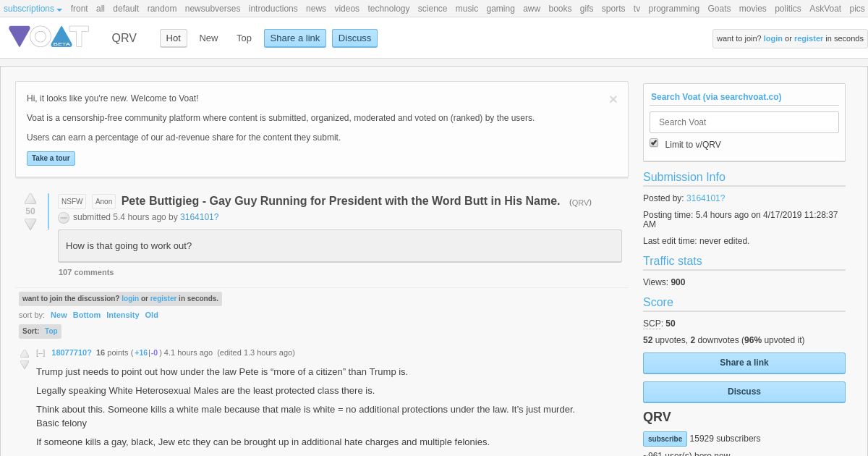The height and width of the screenshot is (456, 868).
Task: Open the 107 comments link
Action: (x=86, y=272)
